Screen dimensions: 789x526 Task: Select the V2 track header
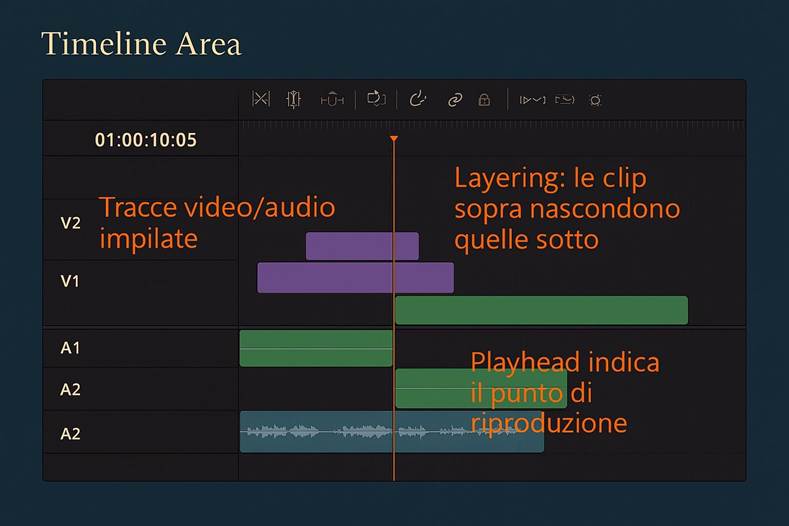[70, 223]
